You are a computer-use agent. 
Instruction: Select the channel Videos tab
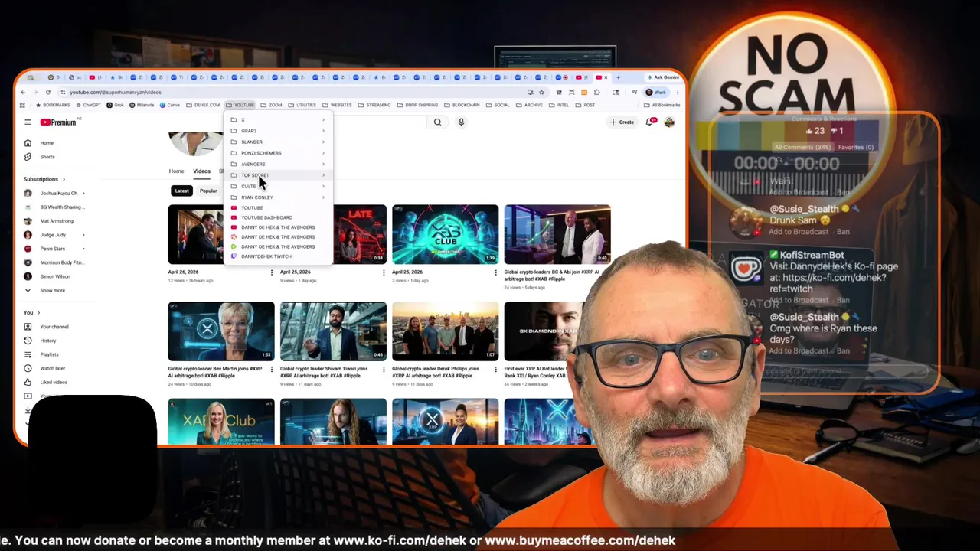point(201,171)
